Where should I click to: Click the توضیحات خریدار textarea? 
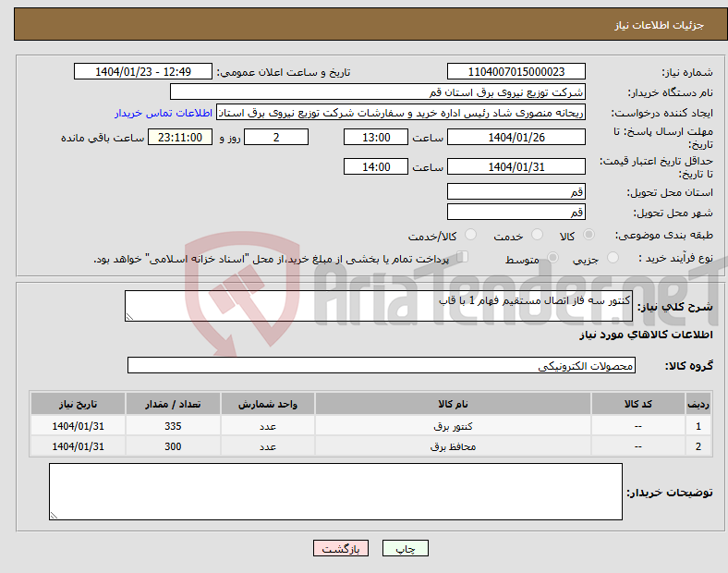(x=335, y=492)
